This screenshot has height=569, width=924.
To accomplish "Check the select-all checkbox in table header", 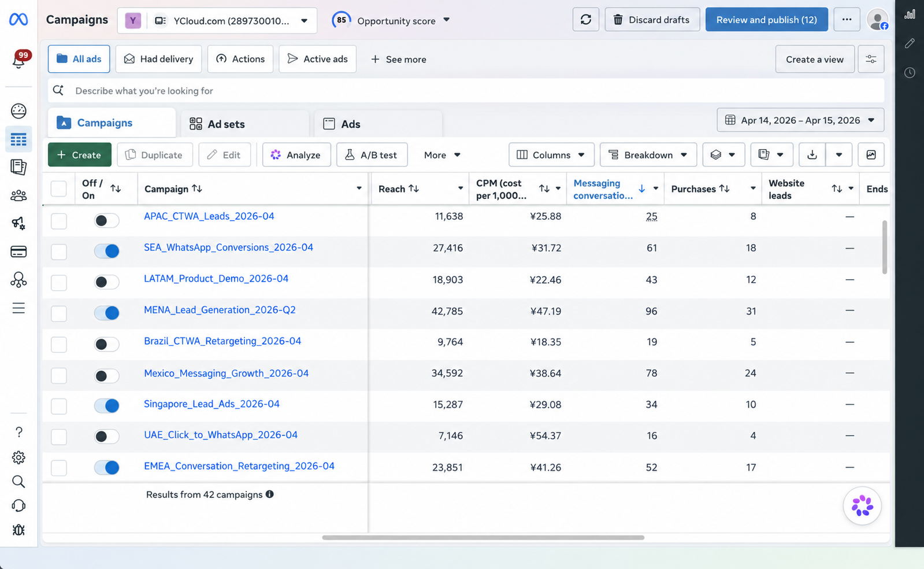I will [x=59, y=189].
